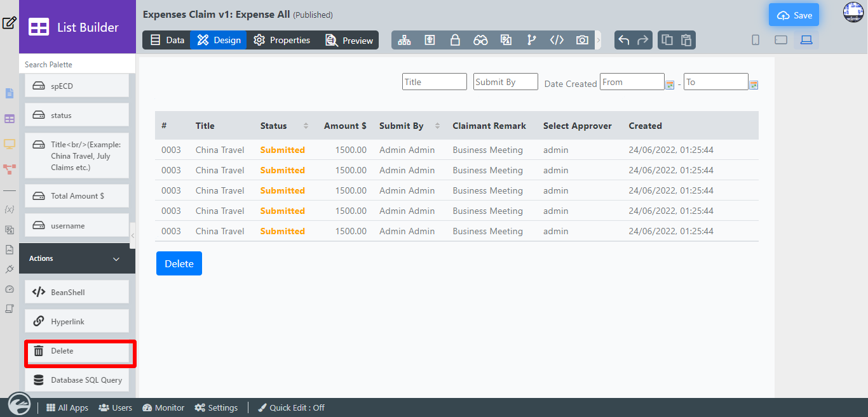868x417 pixels.
Task: Switch to the Properties tab
Action: pyautogui.click(x=281, y=40)
